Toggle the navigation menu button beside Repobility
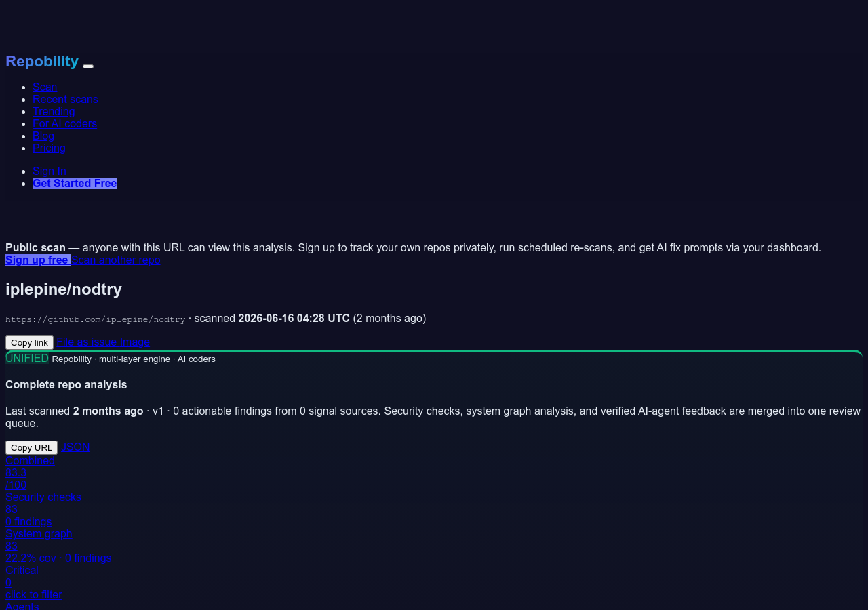This screenshot has width=868, height=610. click(x=88, y=66)
